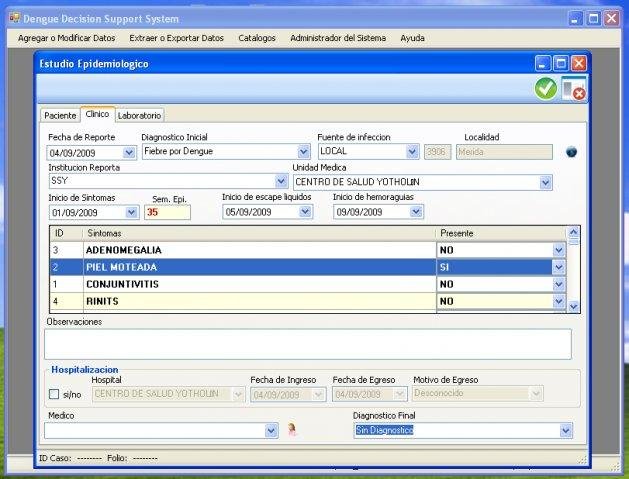Expand the Institucion Reporta dropdown
Viewport: 629px width, 479px height.
click(281, 181)
